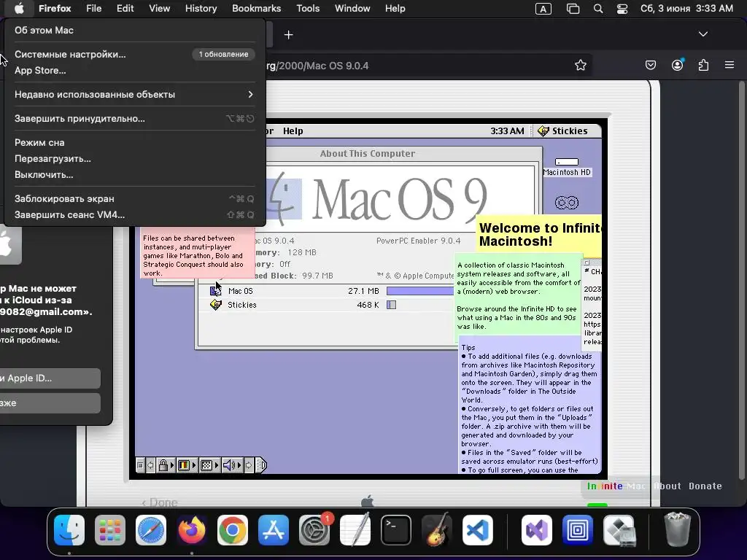Click Control Strip scroll right arrow

click(x=249, y=464)
